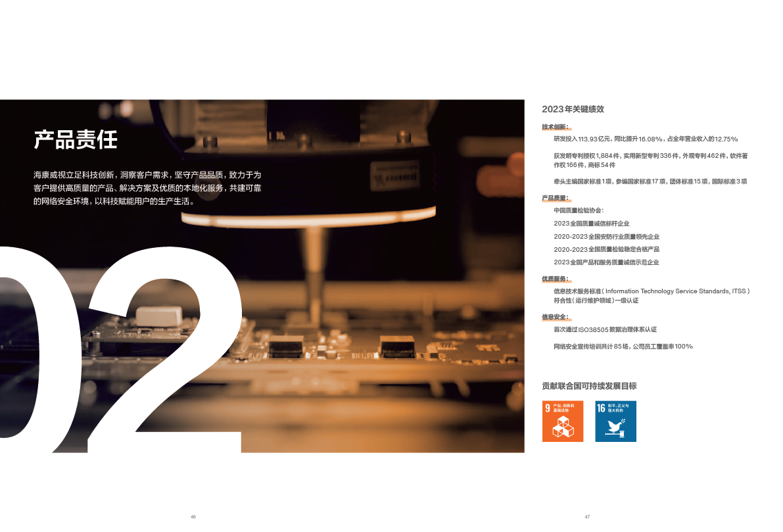The height and width of the screenshot is (532, 783).
Task: Click the right page number at the bottom
Action: [x=587, y=517]
